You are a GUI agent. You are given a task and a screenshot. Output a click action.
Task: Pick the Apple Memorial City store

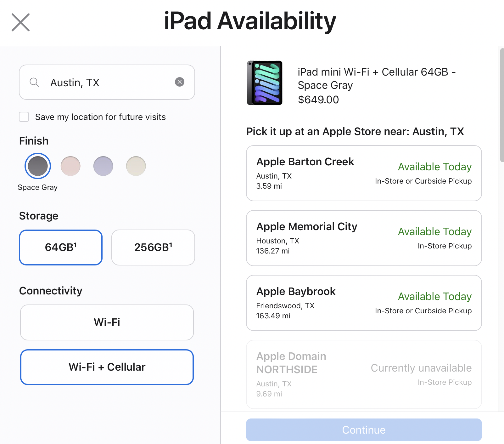point(364,238)
